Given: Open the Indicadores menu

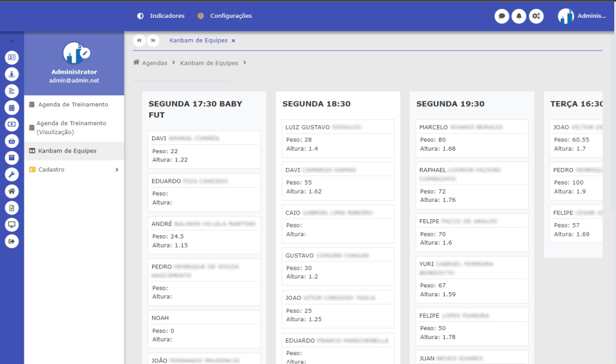Looking at the screenshot, I should tap(168, 15).
